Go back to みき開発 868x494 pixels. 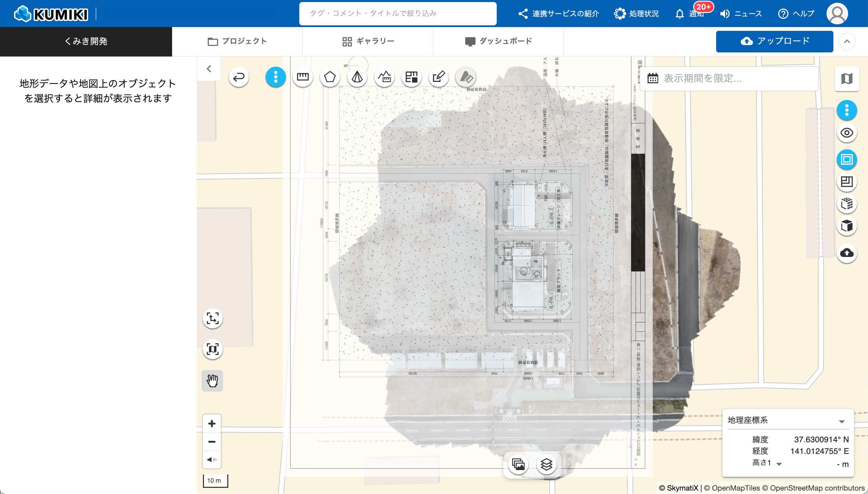tap(86, 41)
